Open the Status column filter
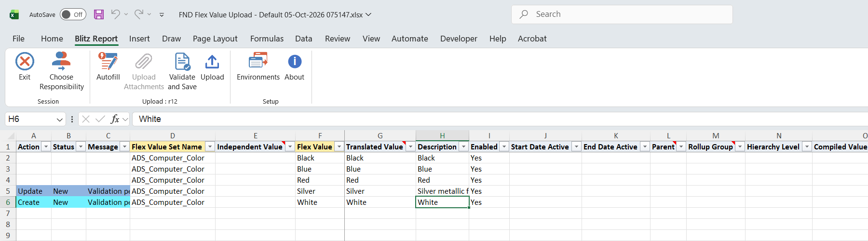Screen dimensions: 868x241 point(81,147)
